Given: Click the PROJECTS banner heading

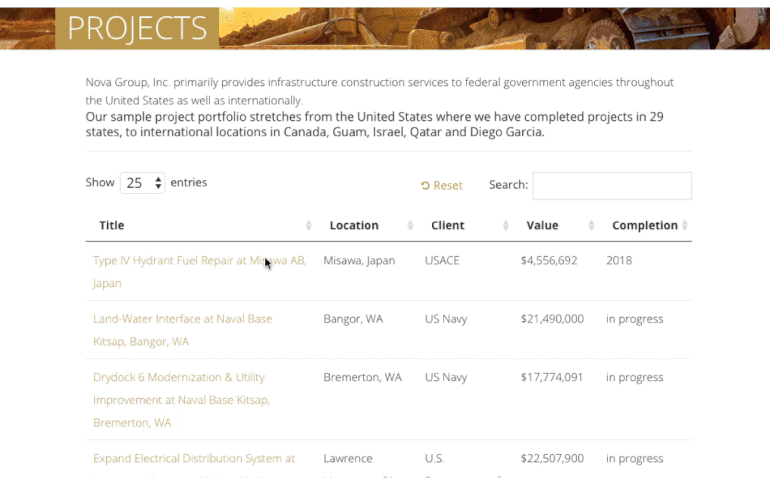Looking at the screenshot, I should click(x=137, y=28).
